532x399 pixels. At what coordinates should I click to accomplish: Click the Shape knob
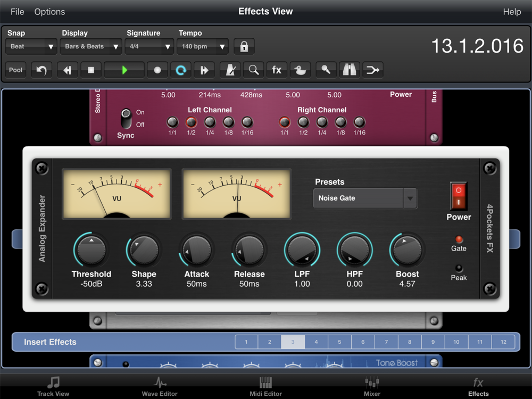pos(144,250)
